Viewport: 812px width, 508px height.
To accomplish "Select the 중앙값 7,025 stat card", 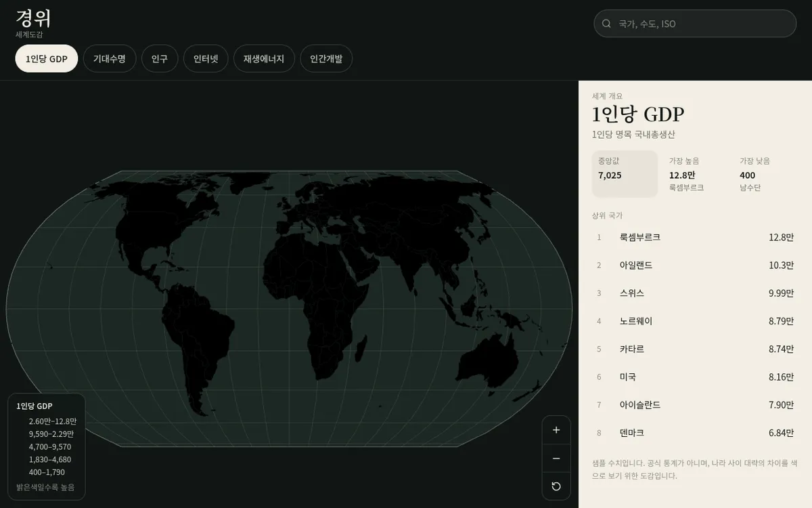I will click(625, 174).
